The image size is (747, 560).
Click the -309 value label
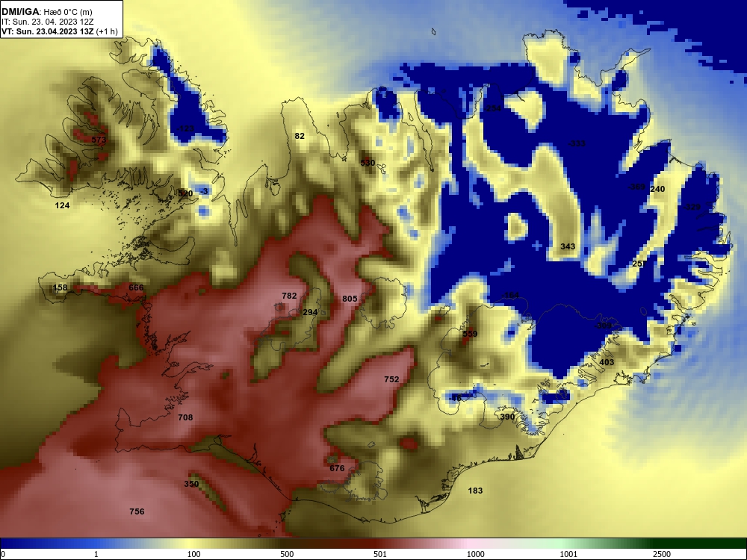tap(603, 326)
